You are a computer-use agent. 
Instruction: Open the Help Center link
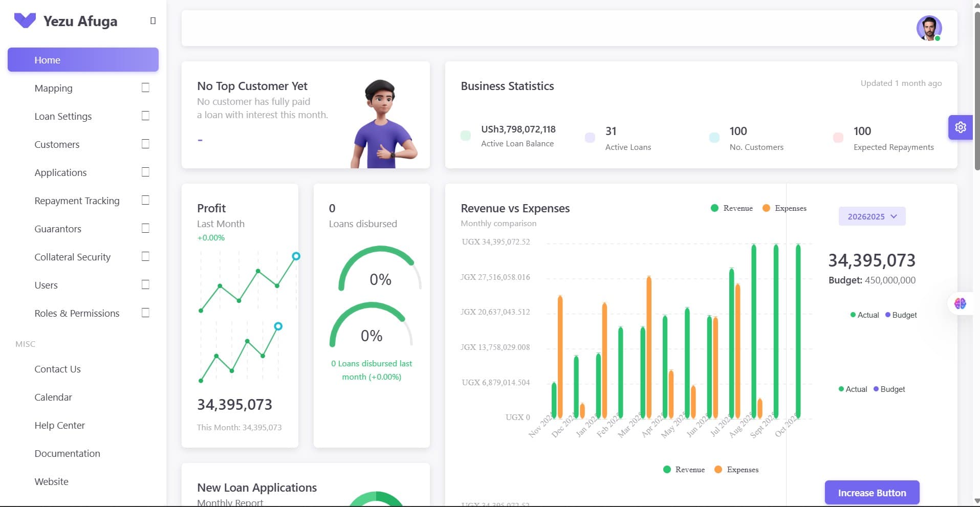click(x=59, y=425)
